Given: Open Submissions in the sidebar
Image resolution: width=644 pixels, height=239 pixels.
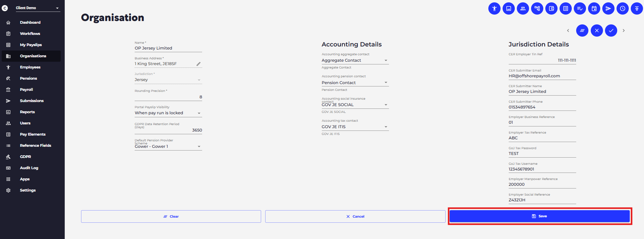Looking at the screenshot, I should pos(31,101).
